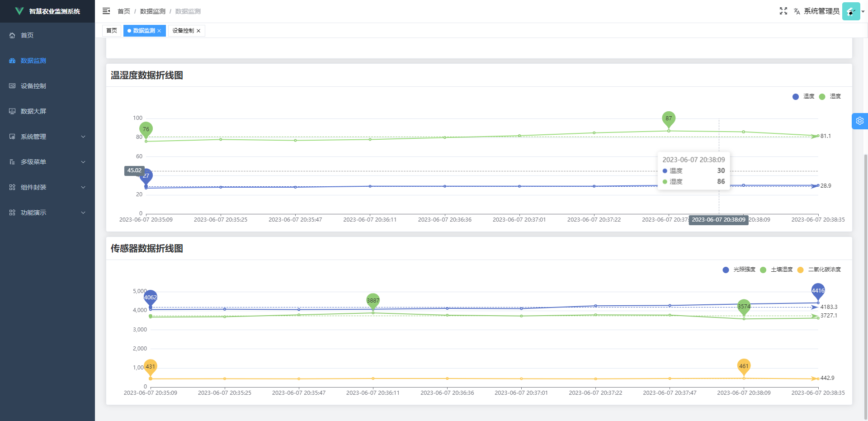Click the 首页 home icon in sidebar
The width and height of the screenshot is (868, 421).
click(x=12, y=35)
